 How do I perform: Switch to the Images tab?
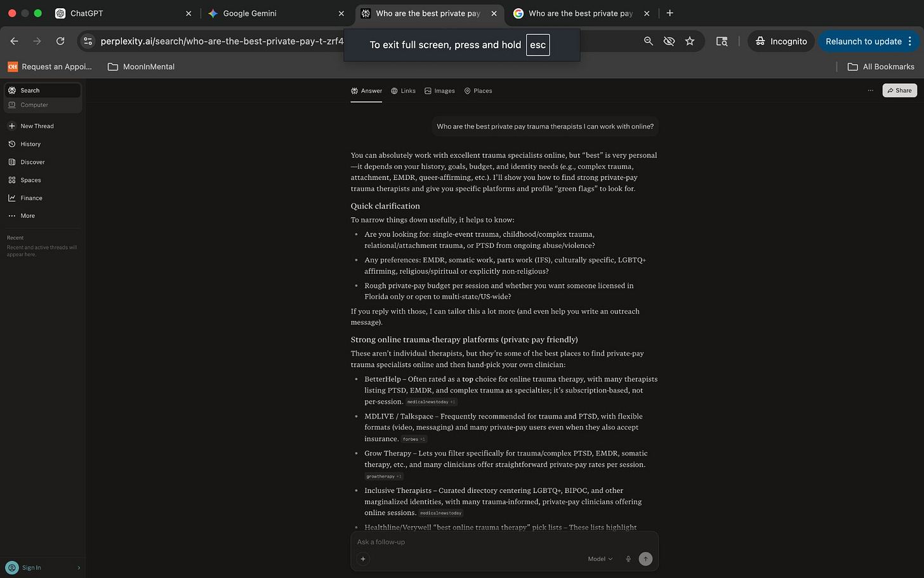click(x=440, y=91)
